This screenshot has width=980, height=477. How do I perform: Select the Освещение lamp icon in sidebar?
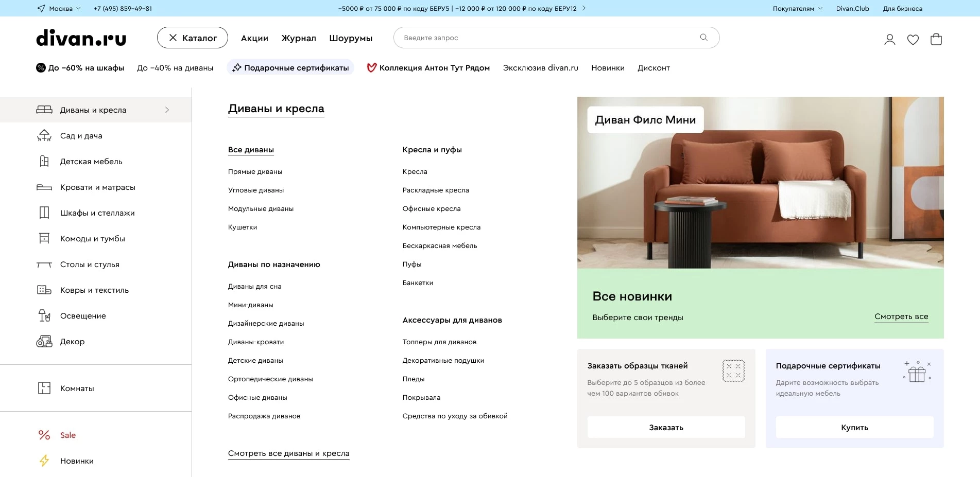(x=45, y=315)
